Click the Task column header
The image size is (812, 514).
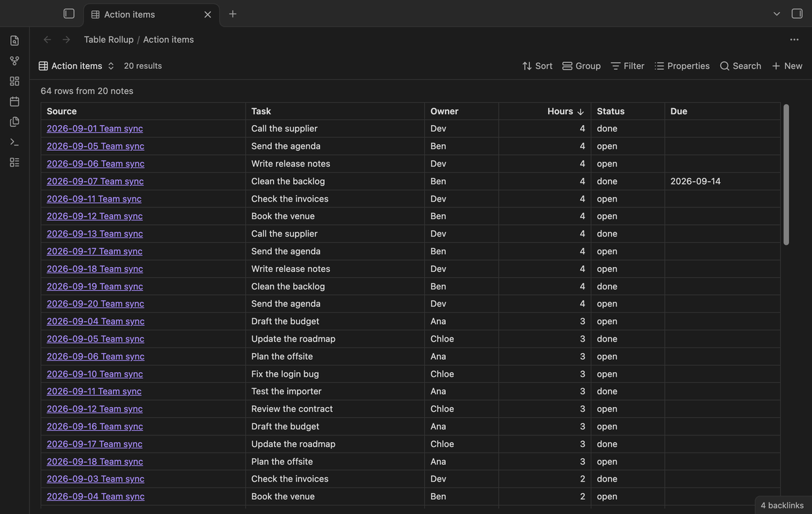335,111
